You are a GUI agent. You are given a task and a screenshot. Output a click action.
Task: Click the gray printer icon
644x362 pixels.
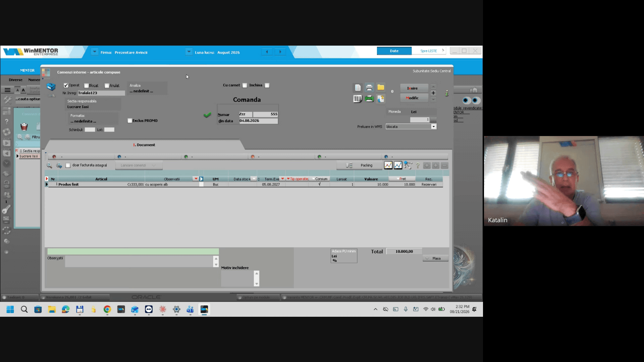click(369, 88)
